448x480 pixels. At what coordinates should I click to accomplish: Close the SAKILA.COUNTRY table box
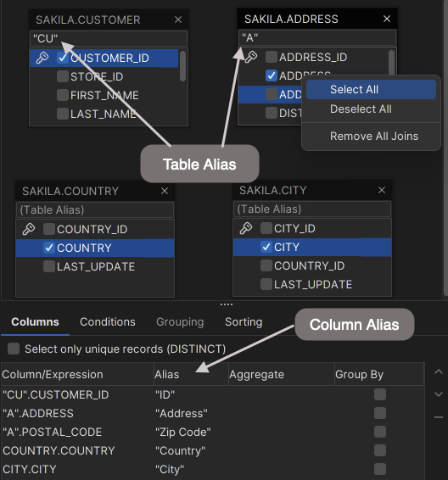click(165, 191)
